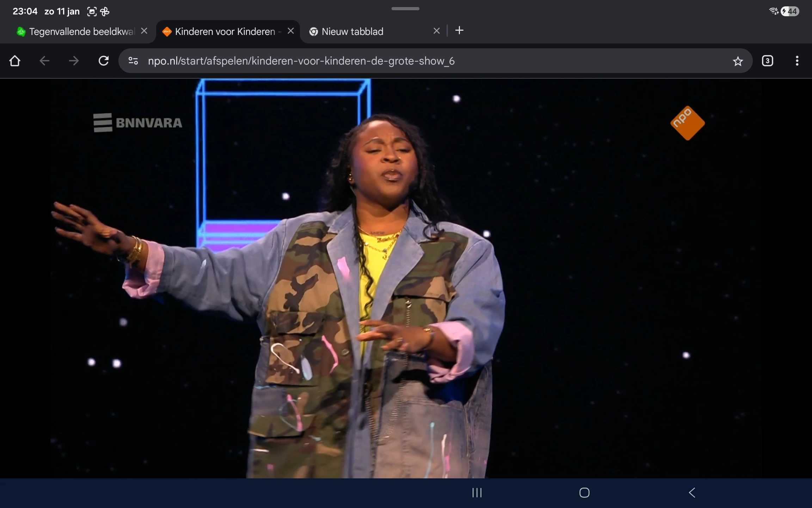The height and width of the screenshot is (508, 812).
Task: Close the Kinderen voor Kinderen tab
Action: (291, 31)
